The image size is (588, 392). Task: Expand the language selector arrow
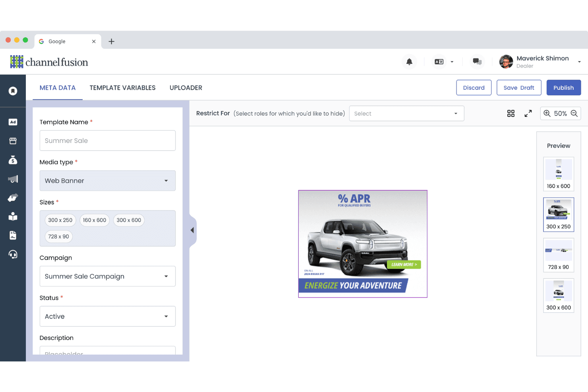[x=452, y=62]
